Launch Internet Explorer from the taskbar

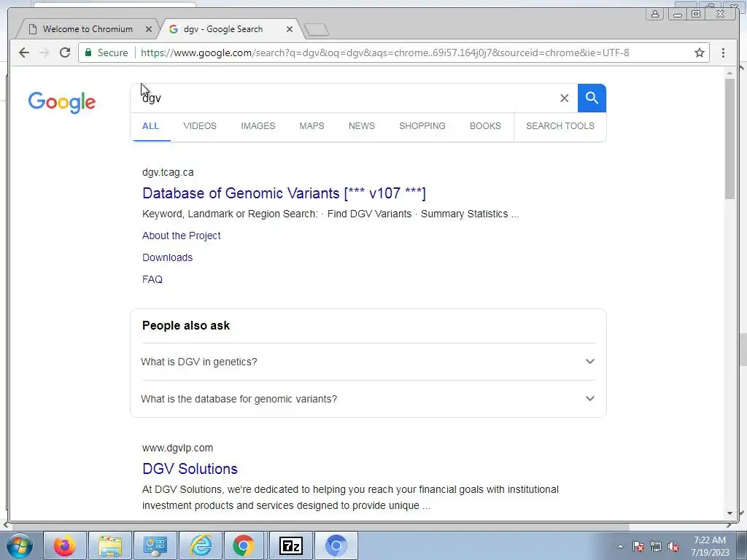(x=201, y=545)
